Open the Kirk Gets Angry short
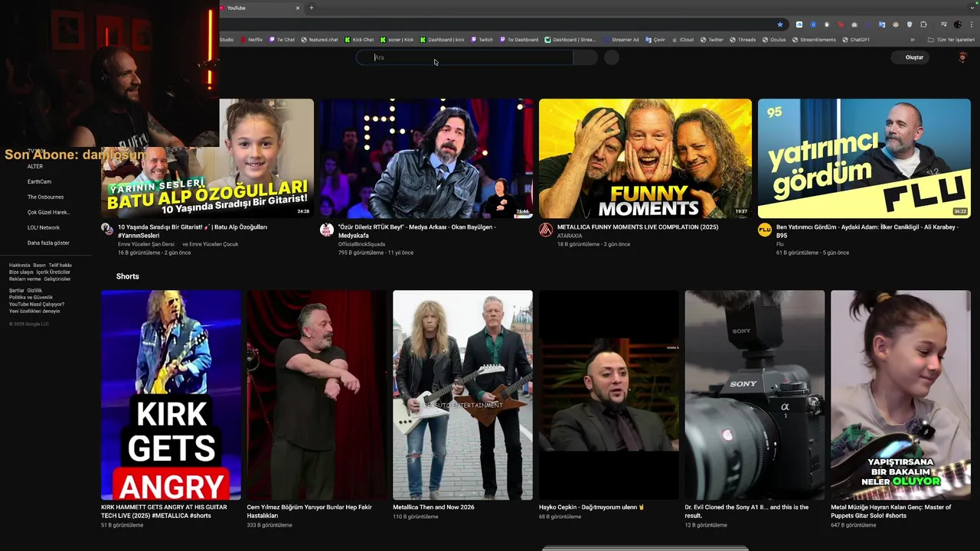 tap(171, 395)
